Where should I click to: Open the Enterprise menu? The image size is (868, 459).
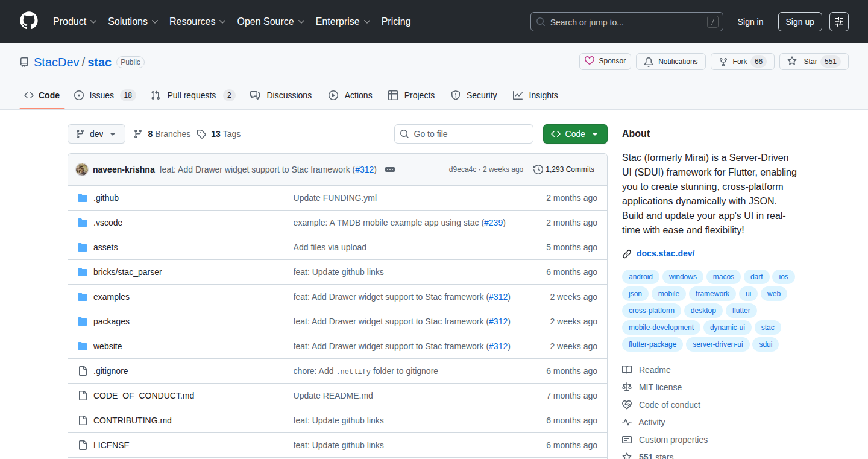pos(342,22)
